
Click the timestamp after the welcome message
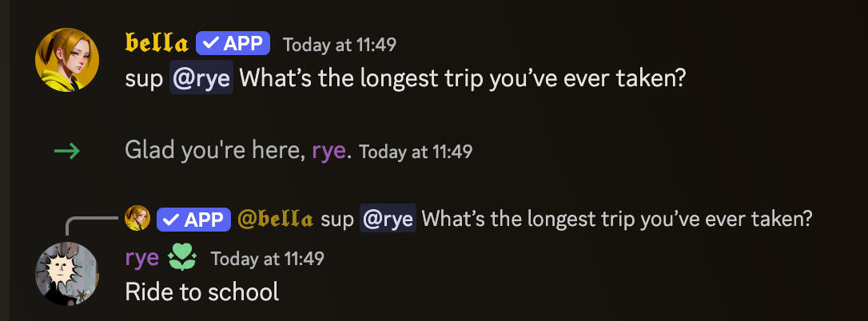[416, 151]
